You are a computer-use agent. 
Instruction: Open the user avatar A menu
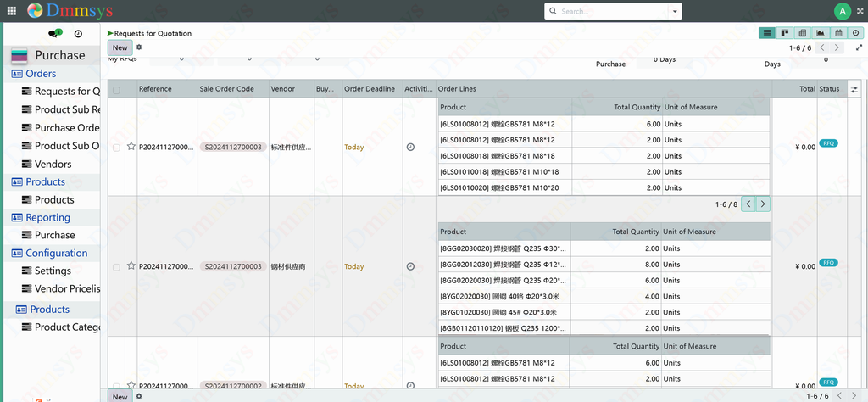842,11
